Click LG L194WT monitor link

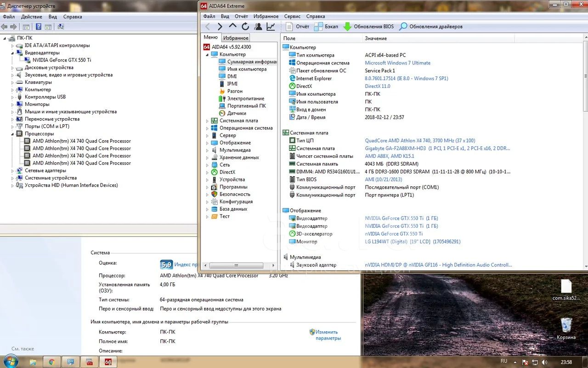[413, 241]
